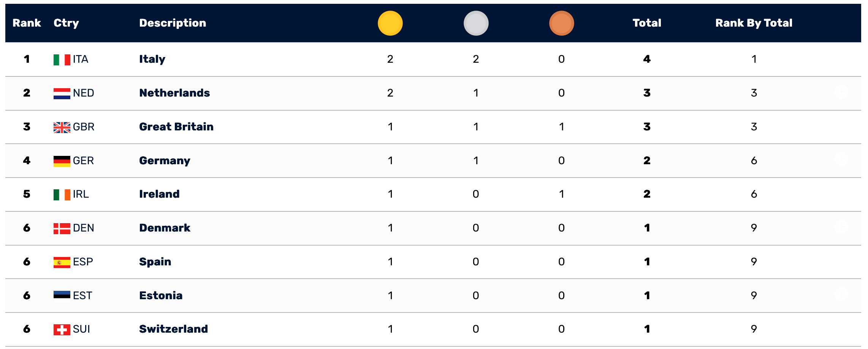
Task: Expand the Germany row details
Action: [x=841, y=160]
